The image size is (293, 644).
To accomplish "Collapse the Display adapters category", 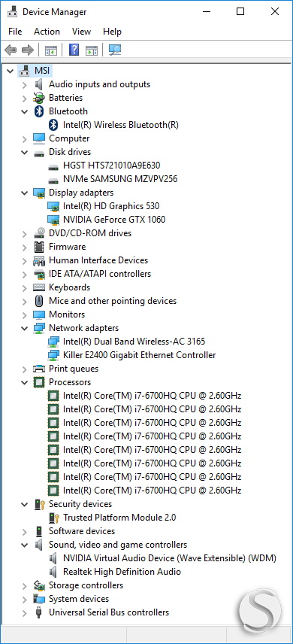I will click(24, 193).
